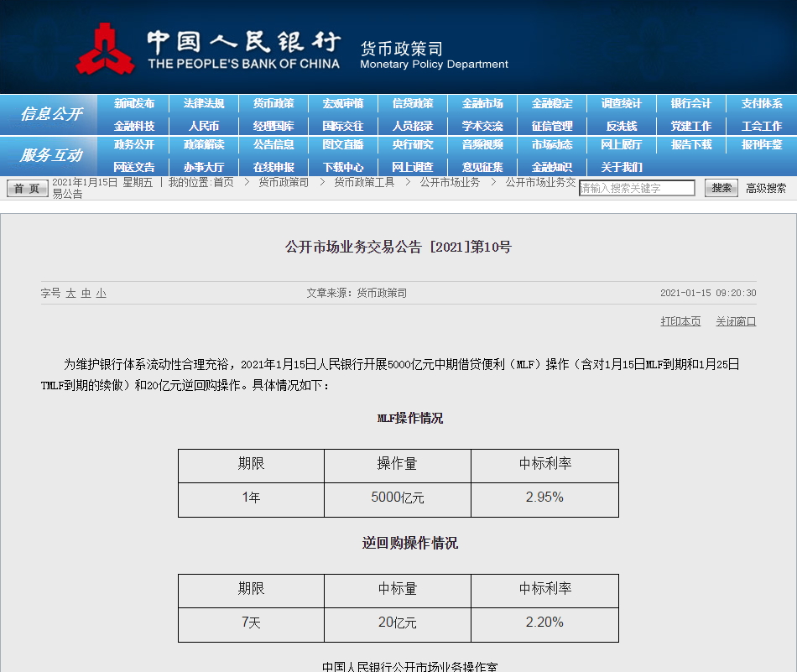Select the 报刊年鉴 menu item
This screenshot has width=797, height=672.
coord(762,145)
